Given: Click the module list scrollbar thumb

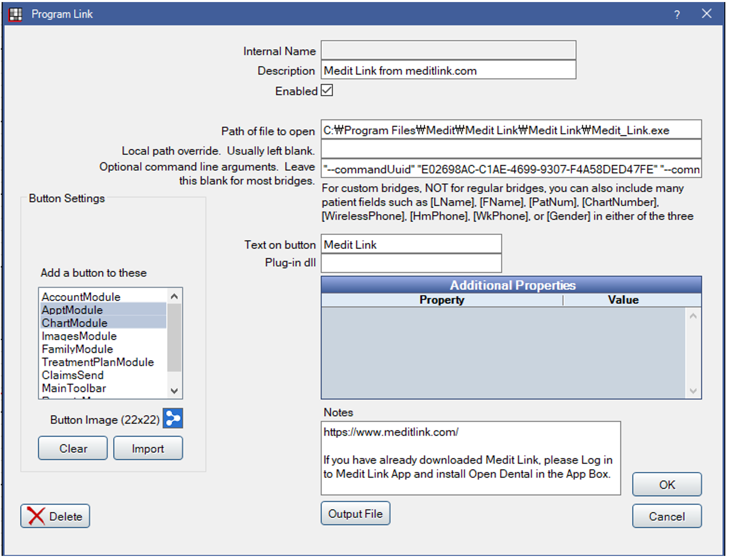Looking at the screenshot, I should pos(174,338).
